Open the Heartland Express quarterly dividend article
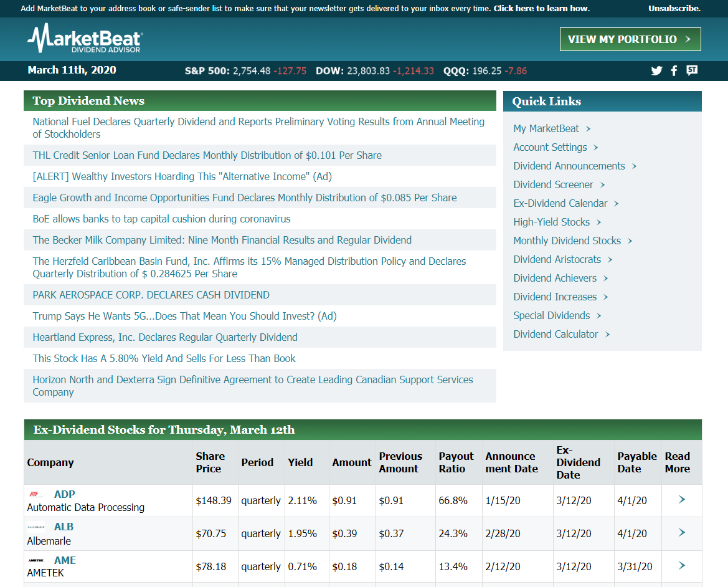The width and height of the screenshot is (728, 587). tap(165, 337)
